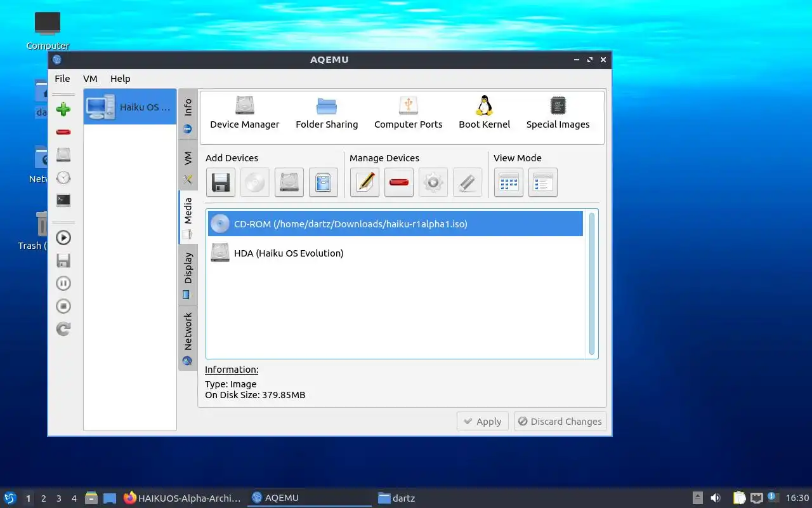Add a CD-ROM device
The height and width of the screenshot is (508, 812).
click(255, 183)
